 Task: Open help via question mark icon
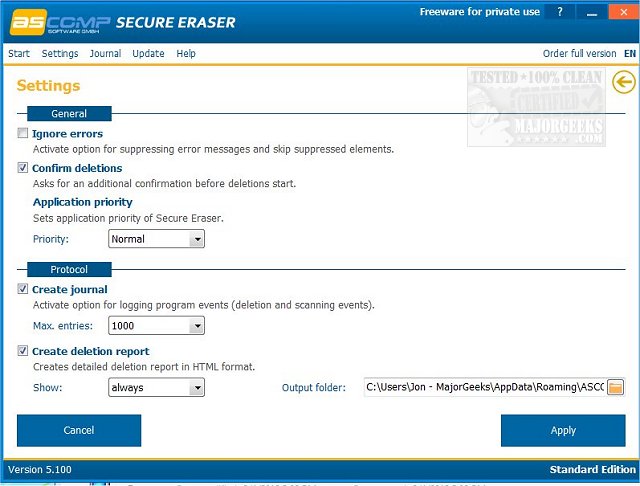click(560, 12)
